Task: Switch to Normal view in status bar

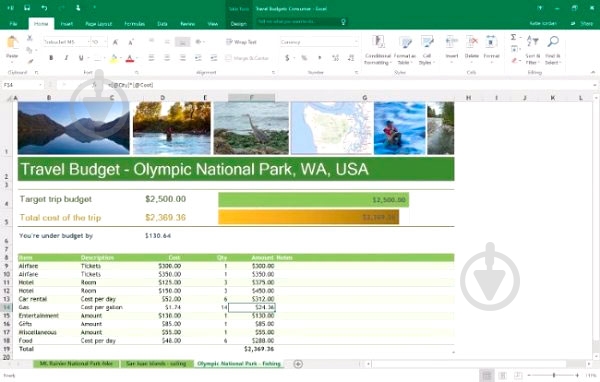Action: (487, 375)
